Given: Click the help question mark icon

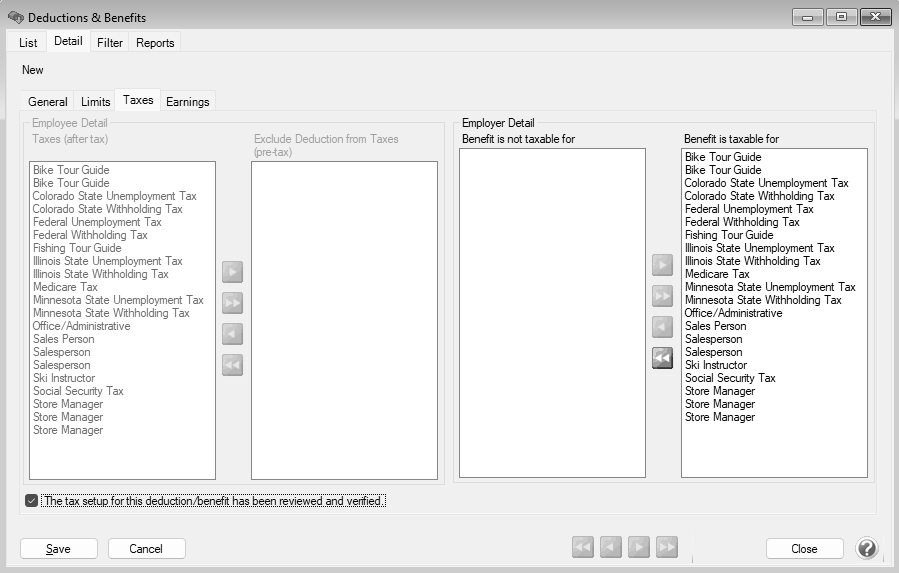Looking at the screenshot, I should tap(867, 548).
